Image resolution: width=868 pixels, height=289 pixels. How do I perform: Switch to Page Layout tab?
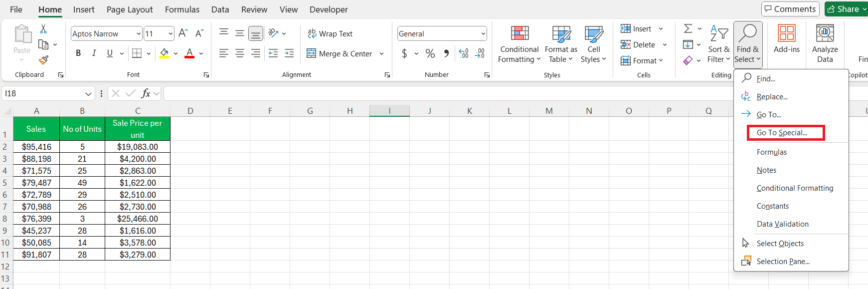[130, 9]
